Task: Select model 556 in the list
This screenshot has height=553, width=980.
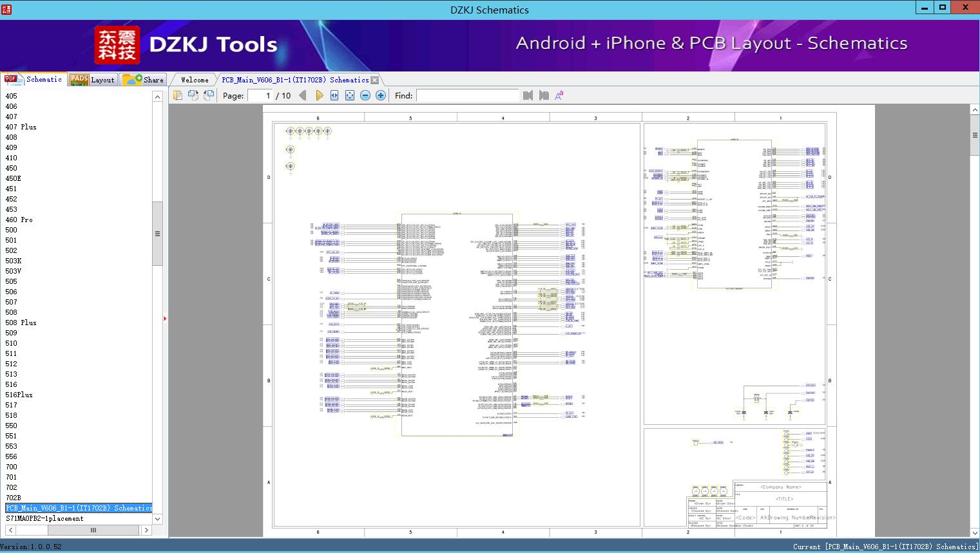Action: click(x=12, y=456)
